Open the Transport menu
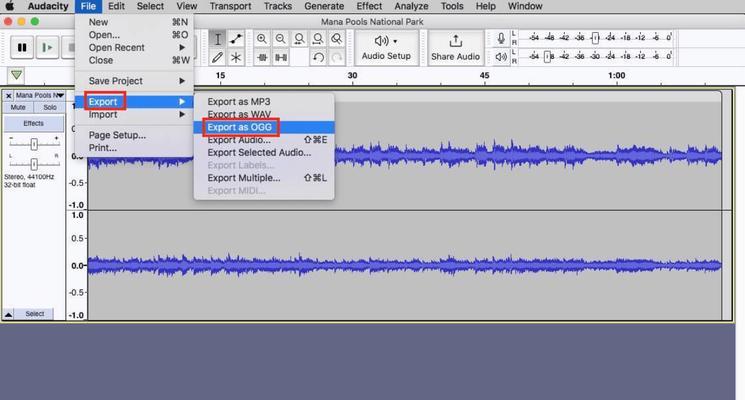Screen dimensions: 745x400 230,6
